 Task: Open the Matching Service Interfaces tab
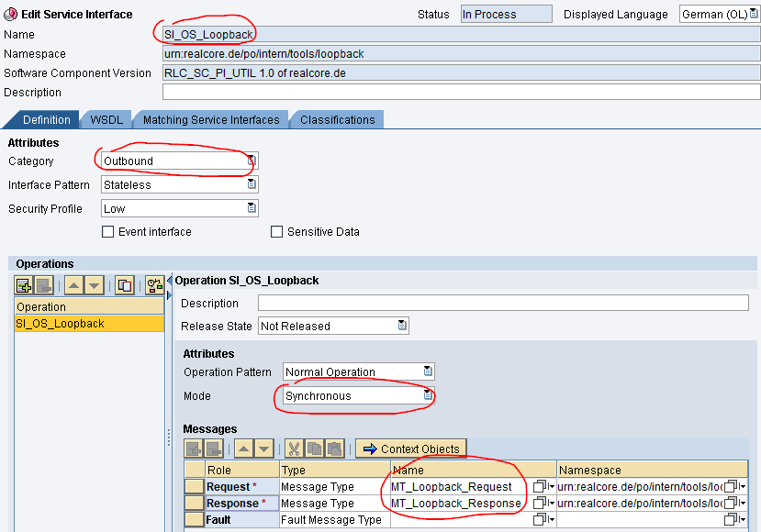[x=211, y=120]
